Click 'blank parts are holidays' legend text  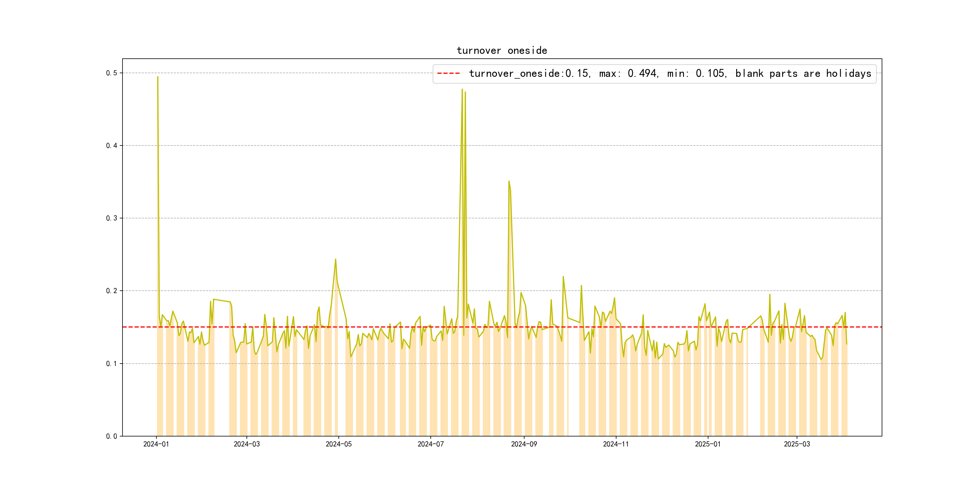pos(803,73)
